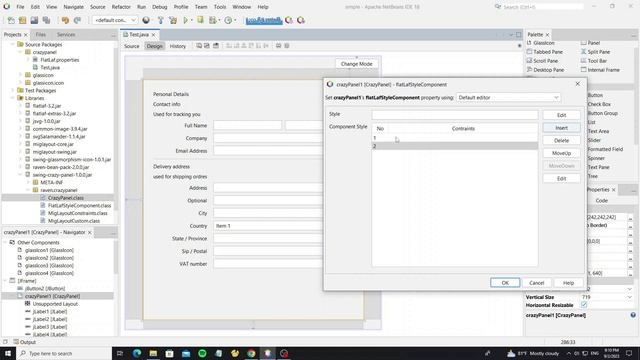Image resolution: width=640 pixels, height=360 pixels.
Task: Select CrazyPanel.class in Projects tree
Action: pos(65,198)
